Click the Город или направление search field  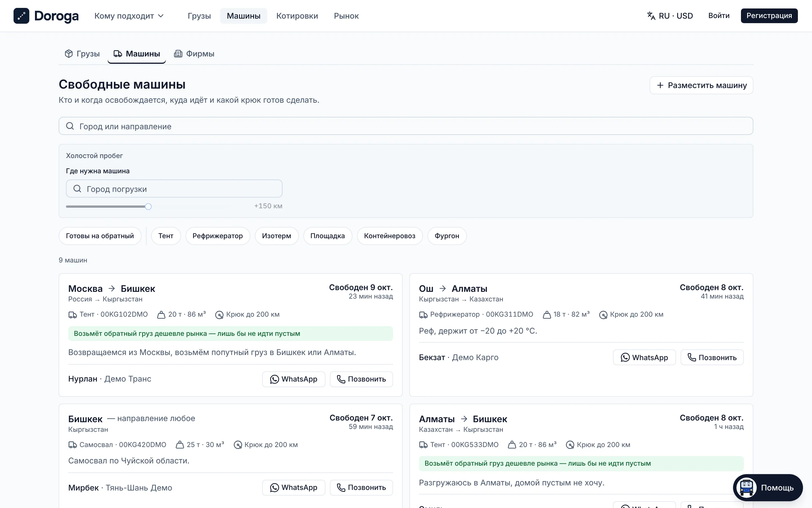pos(406,126)
